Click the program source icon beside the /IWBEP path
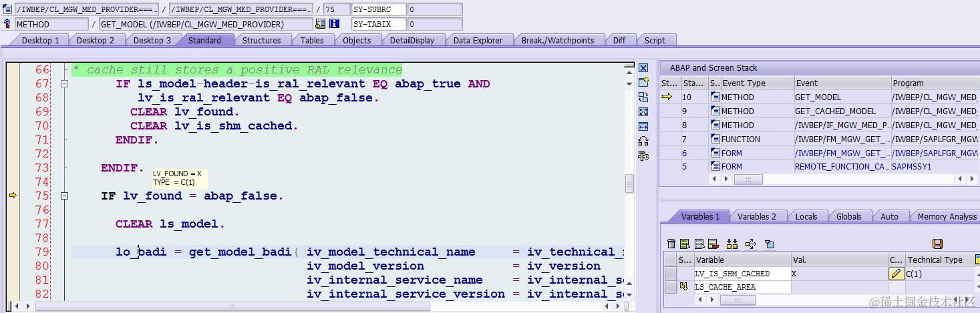This screenshot has height=313, width=980. point(7,9)
